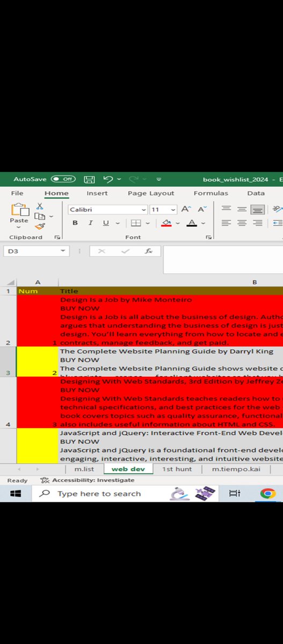This screenshot has height=644, width=283.
Task: Open the Clipboard pane launcher
Action: pos(57,237)
